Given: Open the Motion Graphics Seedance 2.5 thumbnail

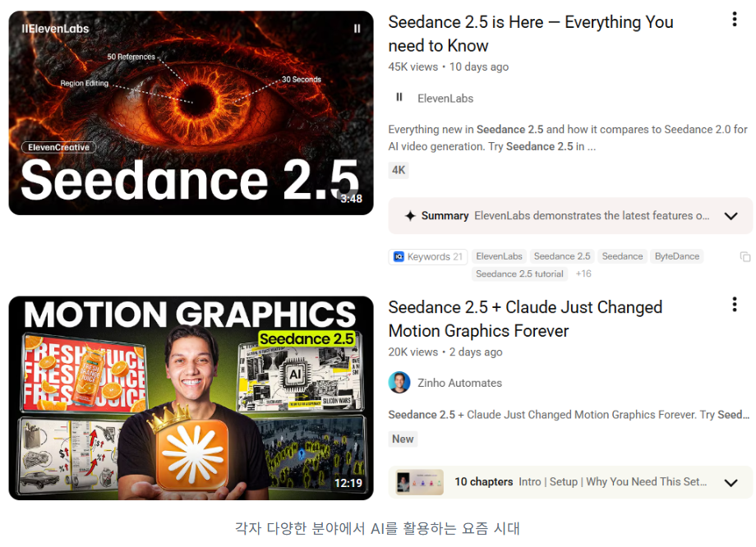Looking at the screenshot, I should (x=191, y=398).
